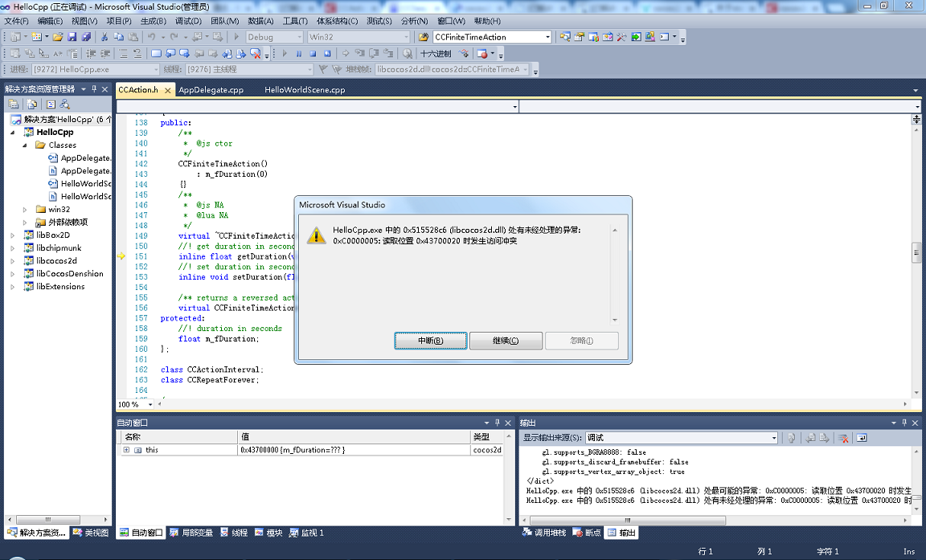
Task: Click the Step Over icon
Action: (x=374, y=53)
